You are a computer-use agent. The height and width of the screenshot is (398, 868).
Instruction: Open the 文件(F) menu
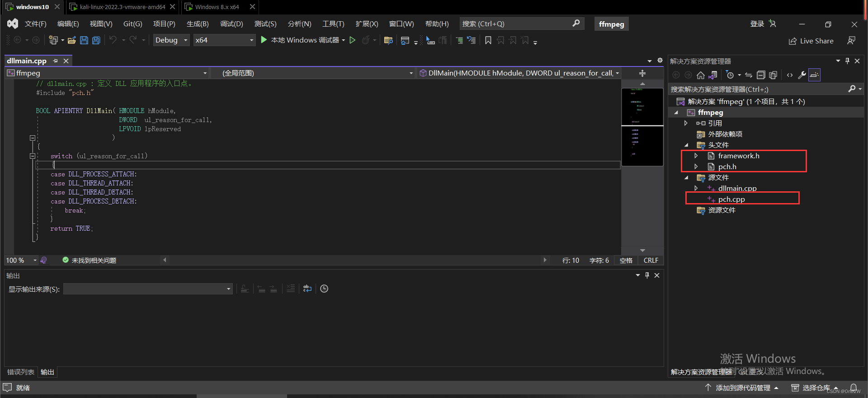click(x=35, y=24)
